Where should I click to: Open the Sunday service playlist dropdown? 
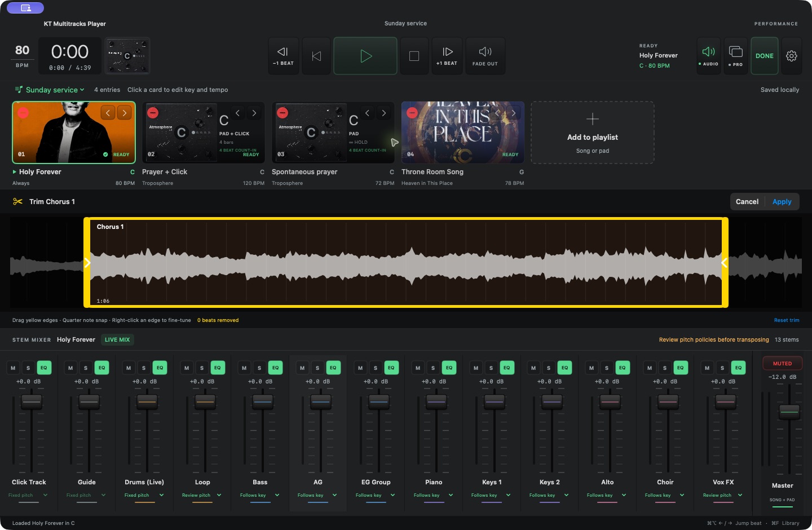(x=50, y=90)
